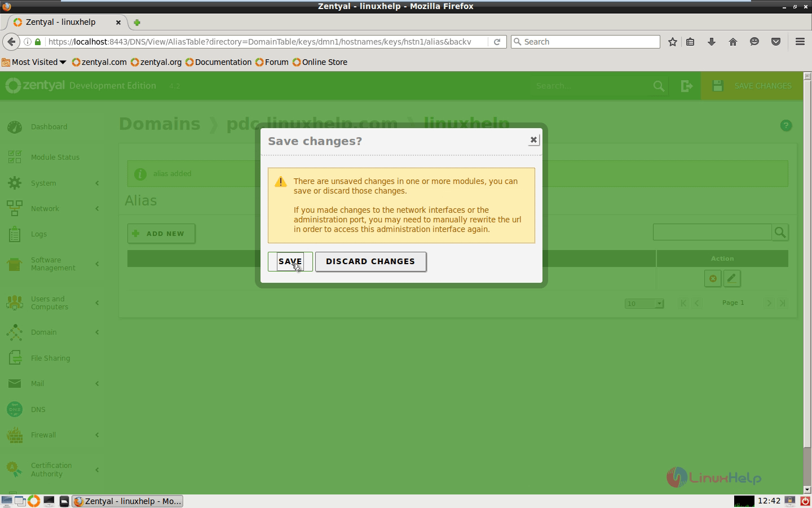812x508 pixels.
Task: Click the Firefox Search box
Action: click(x=585, y=42)
